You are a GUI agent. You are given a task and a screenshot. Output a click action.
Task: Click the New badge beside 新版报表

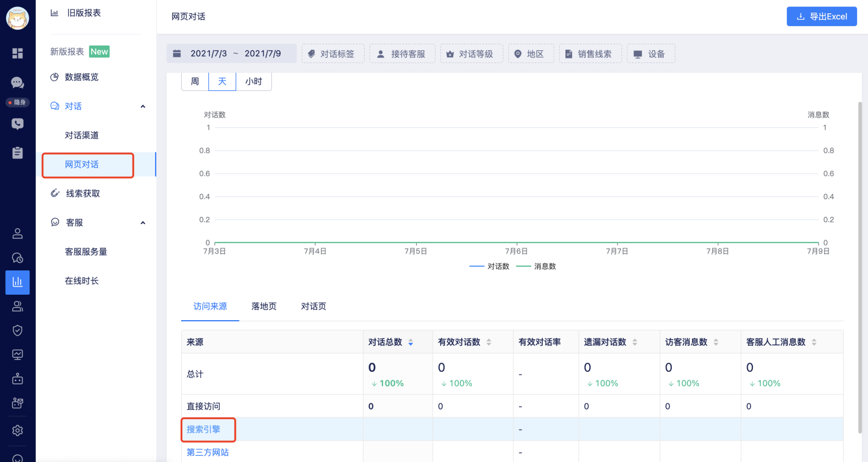pos(99,52)
